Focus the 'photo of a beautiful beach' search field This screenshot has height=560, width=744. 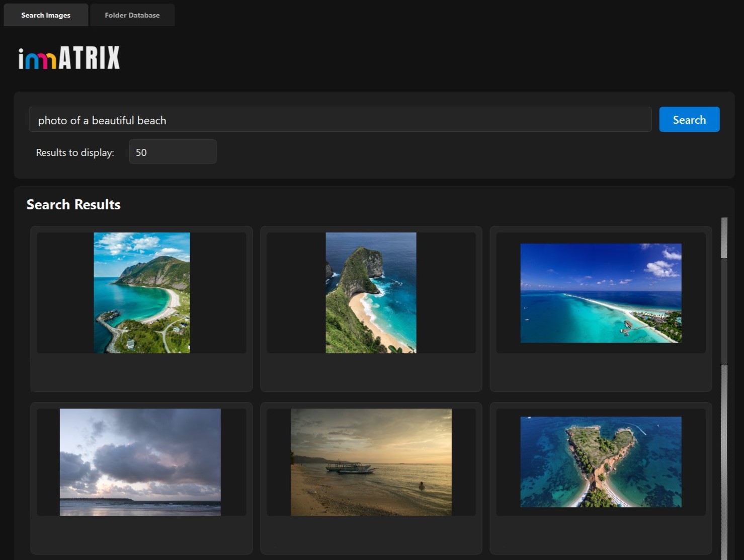(340, 120)
